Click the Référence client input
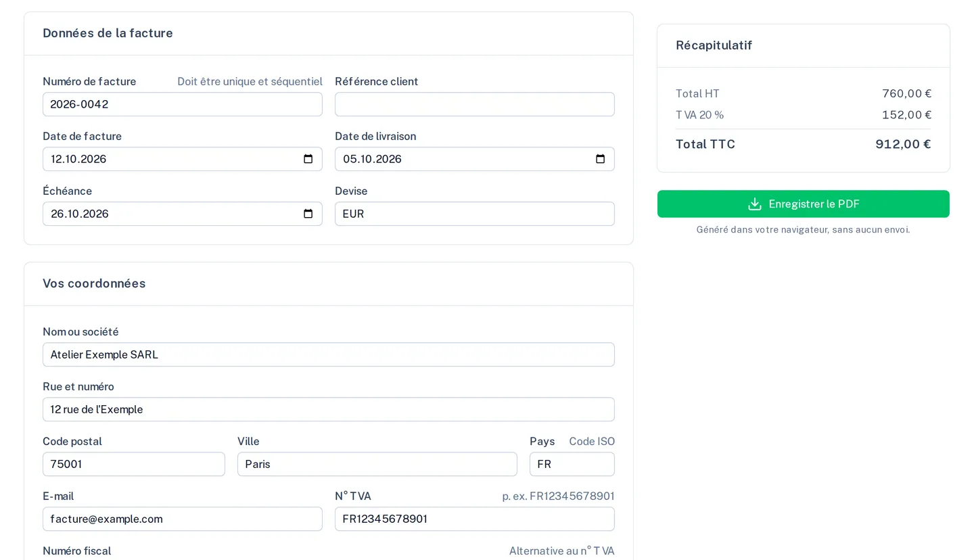 (475, 104)
